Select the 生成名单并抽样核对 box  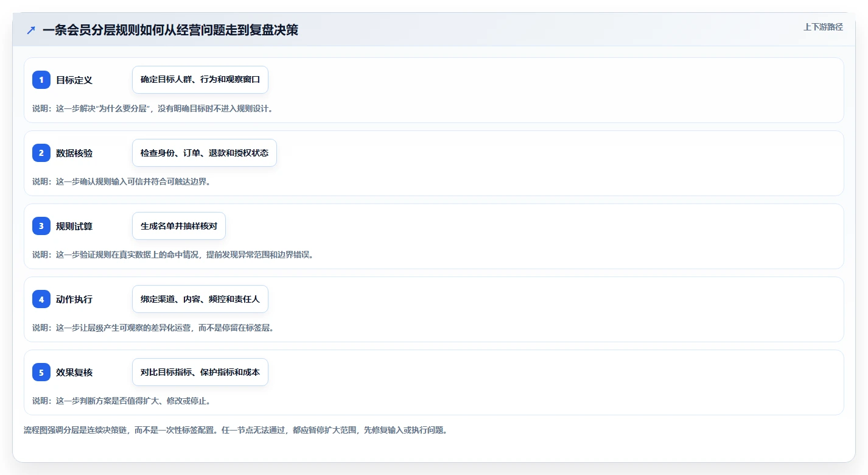(179, 226)
